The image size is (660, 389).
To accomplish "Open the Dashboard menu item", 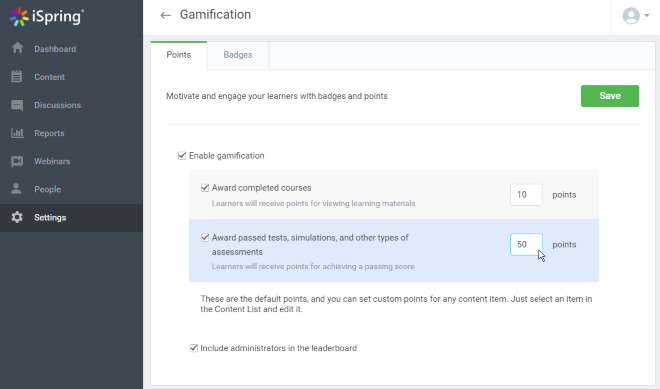I will (x=72, y=49).
